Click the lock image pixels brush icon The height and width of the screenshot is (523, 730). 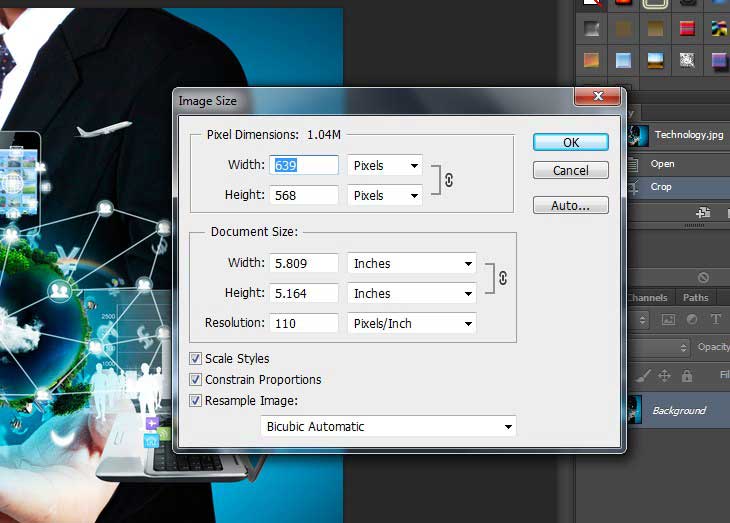643,376
